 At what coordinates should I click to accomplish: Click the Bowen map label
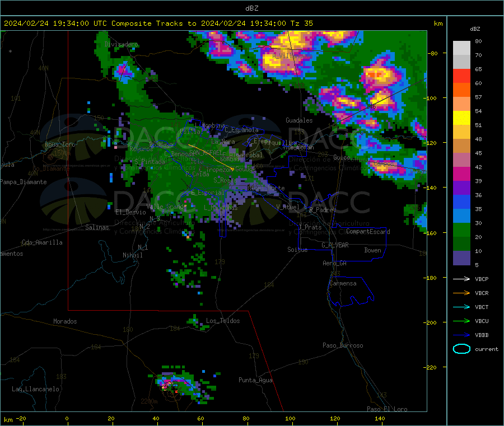click(x=372, y=250)
